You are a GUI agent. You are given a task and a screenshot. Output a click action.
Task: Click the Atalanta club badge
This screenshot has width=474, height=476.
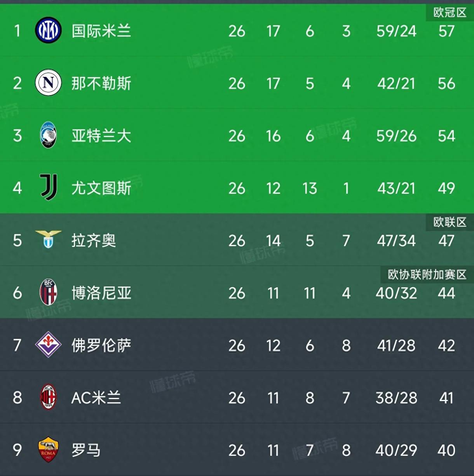(49, 135)
